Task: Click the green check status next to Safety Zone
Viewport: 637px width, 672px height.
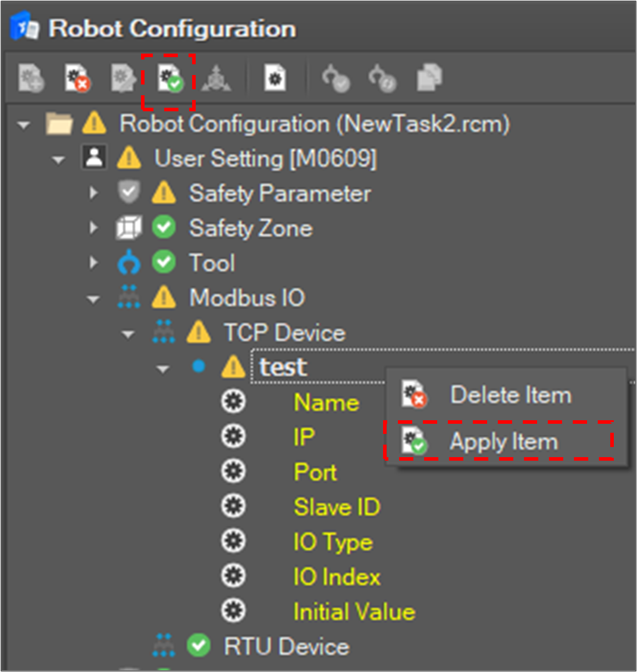Action: coord(164,228)
